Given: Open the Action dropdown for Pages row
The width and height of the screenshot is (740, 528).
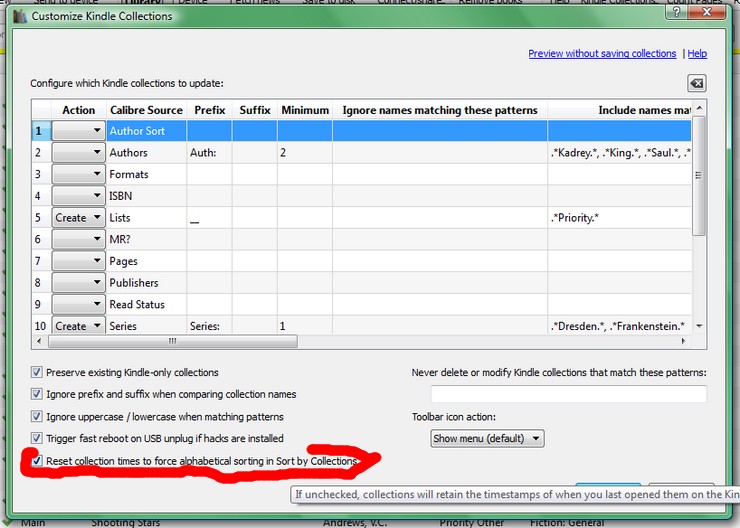Looking at the screenshot, I should click(78, 261).
